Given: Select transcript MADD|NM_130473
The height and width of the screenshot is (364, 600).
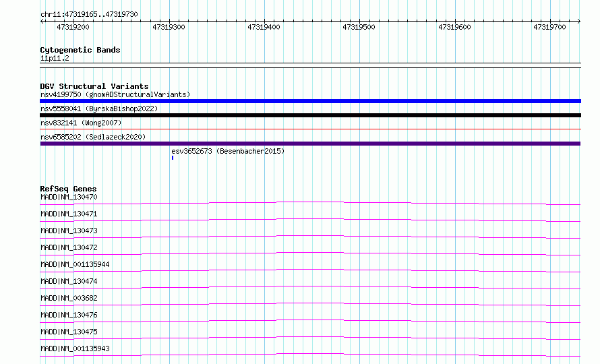Looking at the screenshot, I should 69,231.
